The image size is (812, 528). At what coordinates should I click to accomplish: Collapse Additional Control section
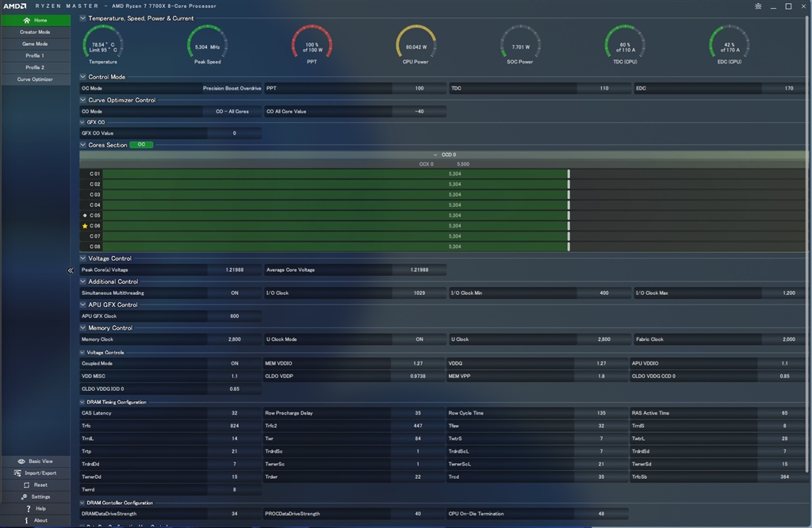click(x=82, y=281)
